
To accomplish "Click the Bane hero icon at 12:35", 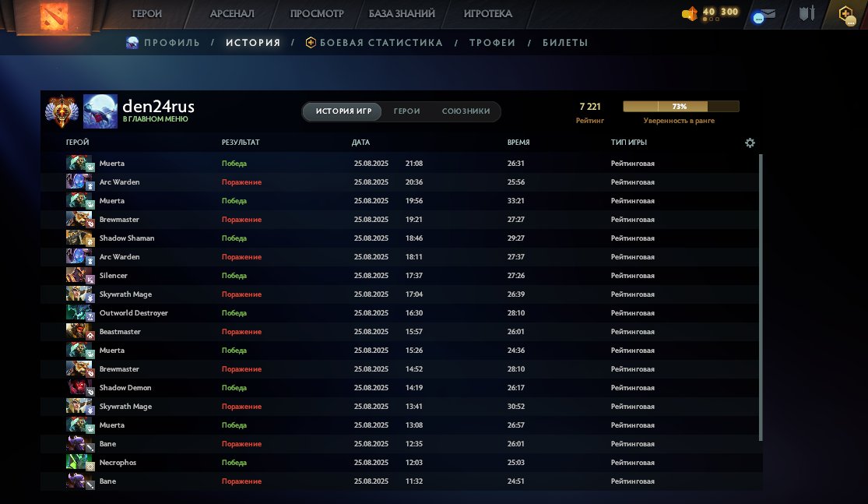I will pyautogui.click(x=79, y=444).
